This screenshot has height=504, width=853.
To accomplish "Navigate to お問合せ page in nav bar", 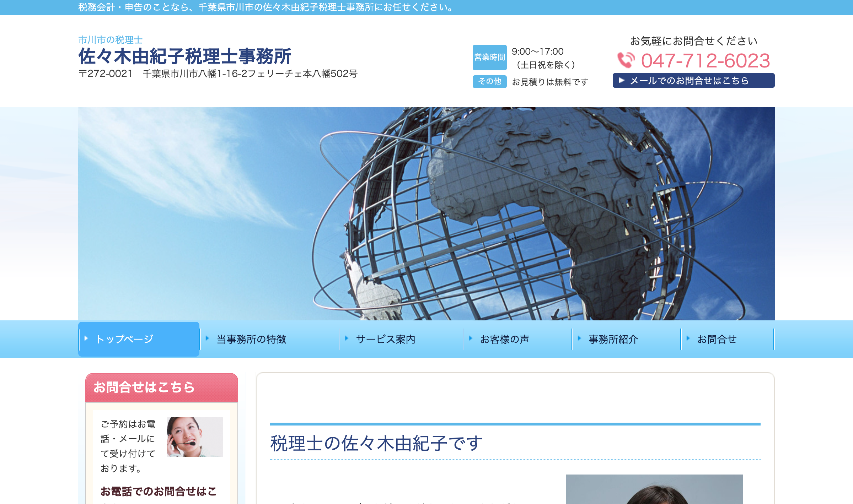I will [717, 339].
